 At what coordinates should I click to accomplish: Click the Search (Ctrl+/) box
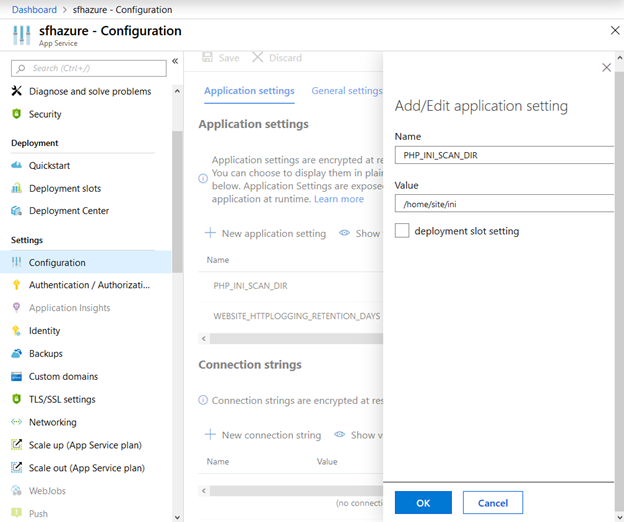tap(89, 68)
